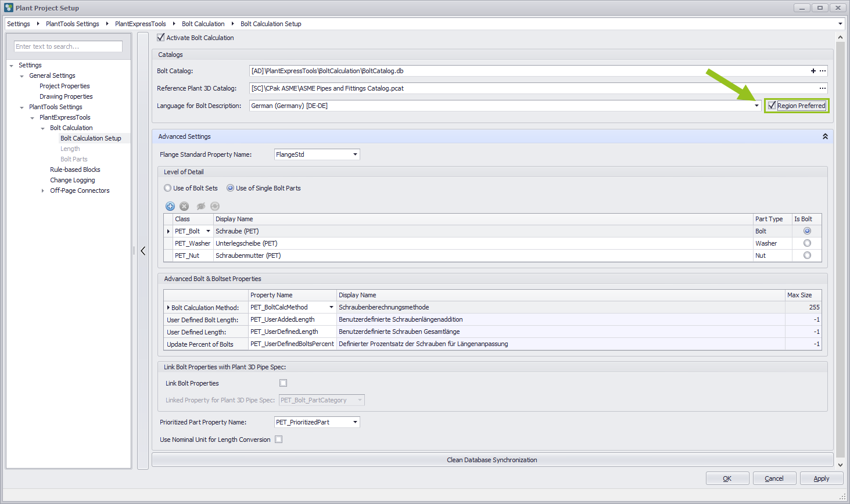Select Project Properties in the tree
This screenshot has width=850, height=504.
[x=64, y=86]
